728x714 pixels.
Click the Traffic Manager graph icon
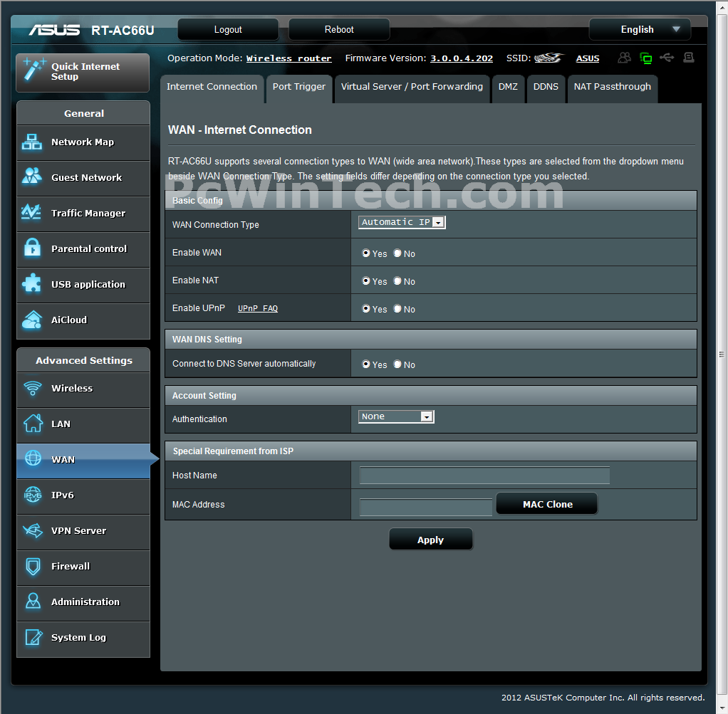32,213
